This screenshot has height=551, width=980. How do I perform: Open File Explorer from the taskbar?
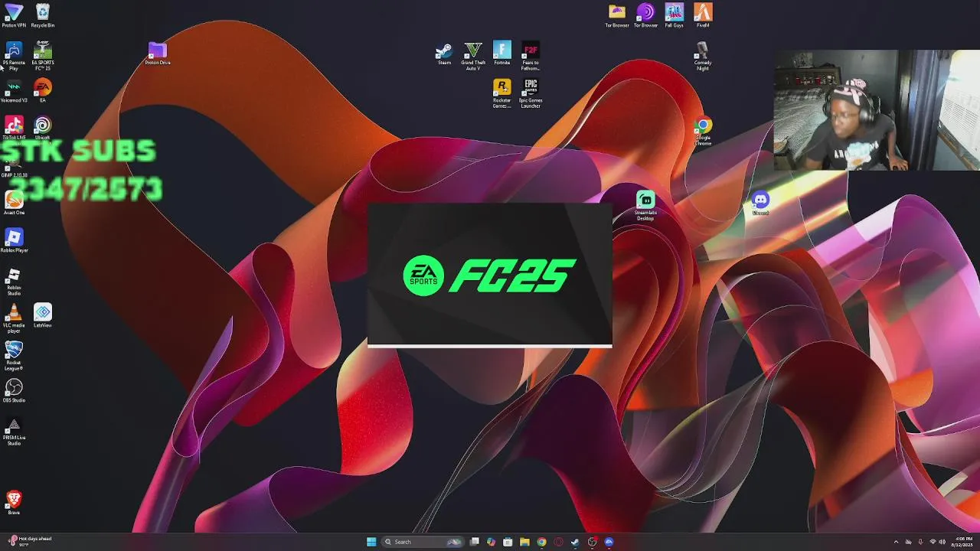524,542
